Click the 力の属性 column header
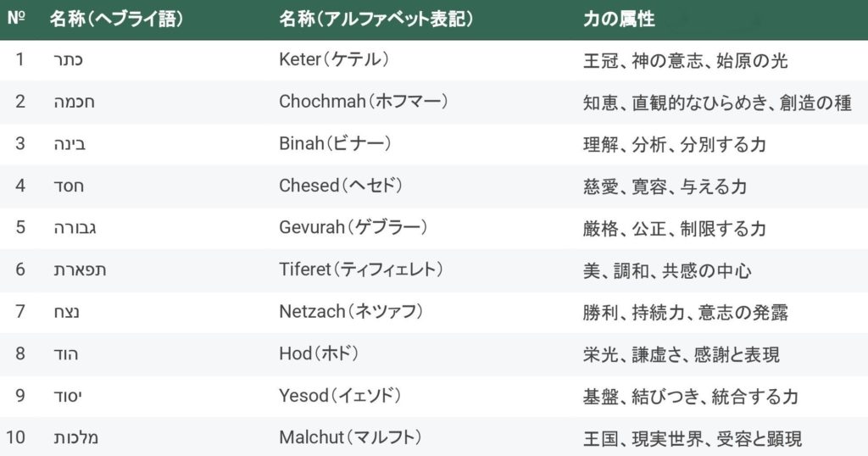 tap(619, 19)
